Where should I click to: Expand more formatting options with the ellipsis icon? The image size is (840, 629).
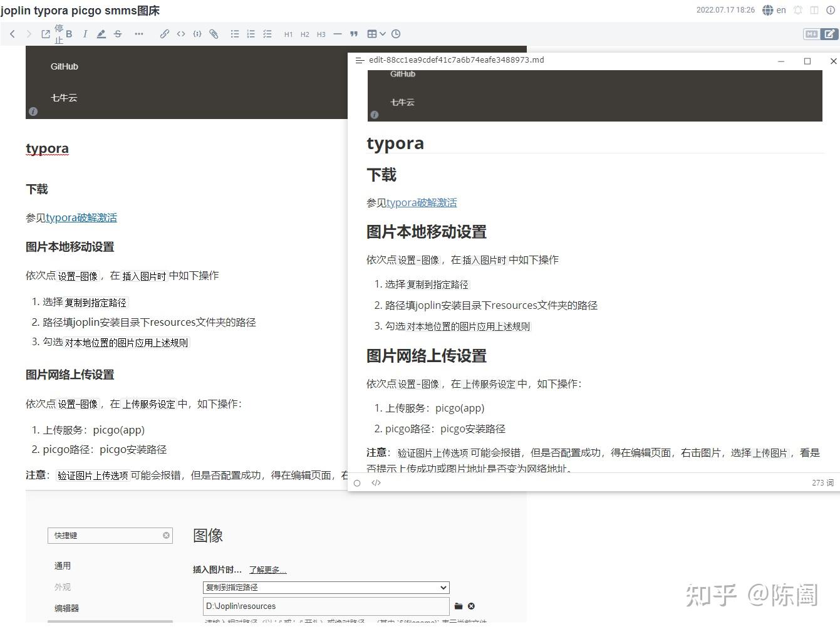click(139, 34)
